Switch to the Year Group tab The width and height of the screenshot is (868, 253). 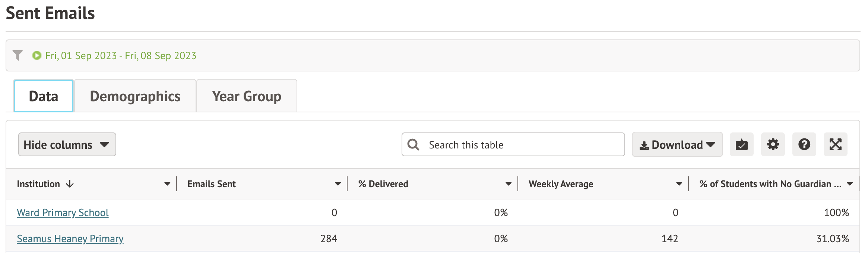coord(246,96)
